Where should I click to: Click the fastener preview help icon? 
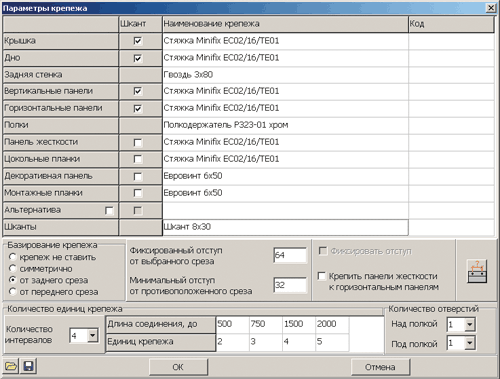477,271
